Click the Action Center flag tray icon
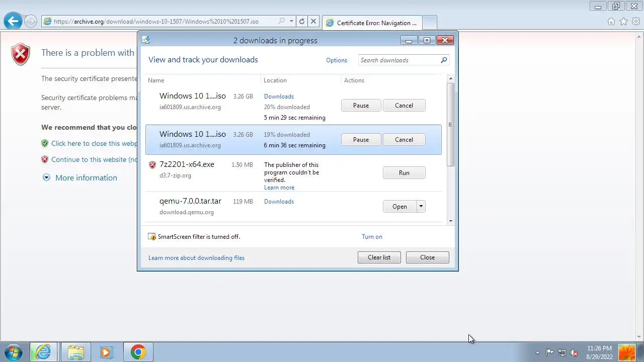 [x=549, y=352]
